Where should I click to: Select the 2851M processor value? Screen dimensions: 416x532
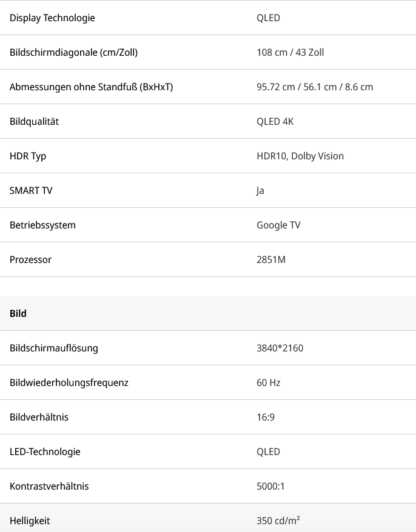pos(271,259)
